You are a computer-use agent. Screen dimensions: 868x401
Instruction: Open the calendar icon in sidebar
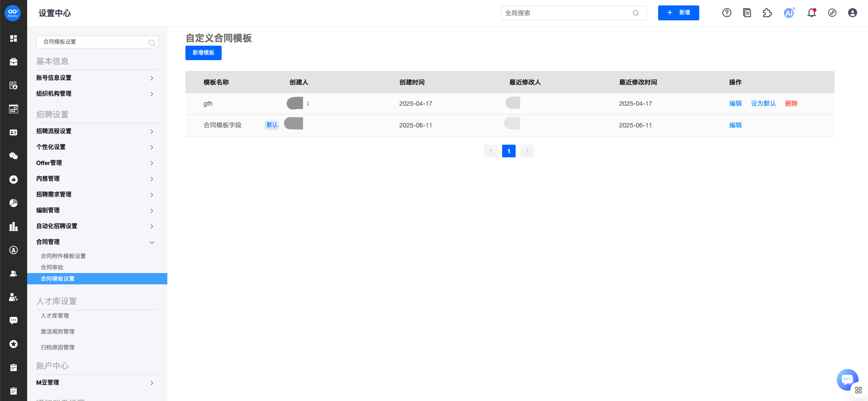pos(14,109)
